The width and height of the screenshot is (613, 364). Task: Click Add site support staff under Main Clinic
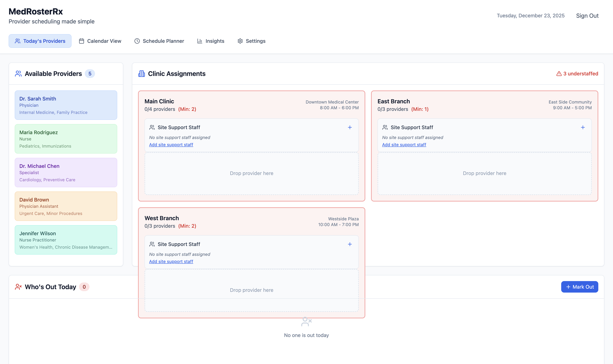171,145
